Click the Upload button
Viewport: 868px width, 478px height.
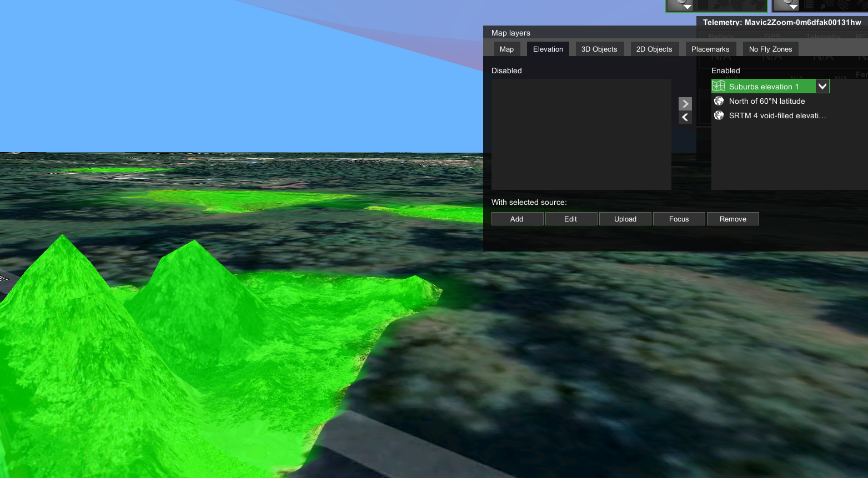pyautogui.click(x=625, y=219)
